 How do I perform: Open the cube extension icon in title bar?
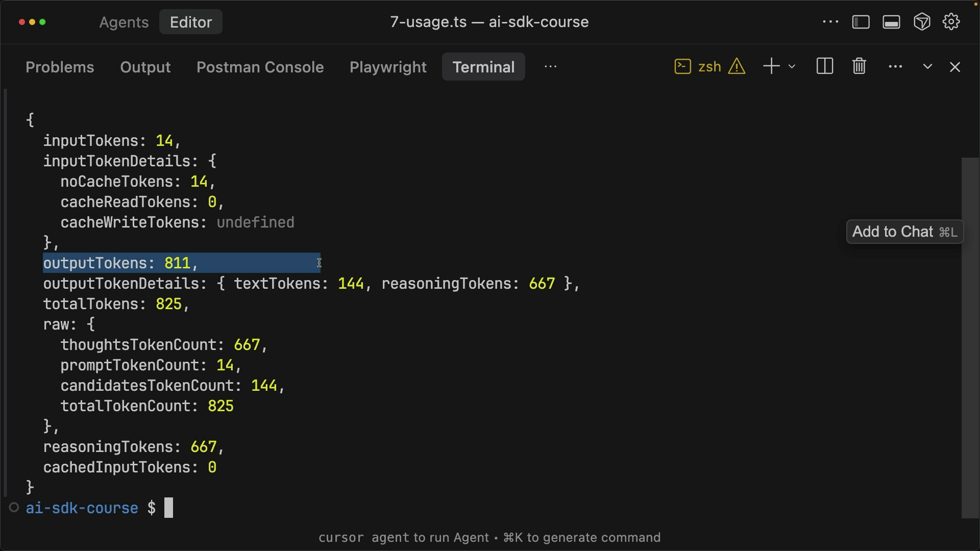(x=922, y=22)
